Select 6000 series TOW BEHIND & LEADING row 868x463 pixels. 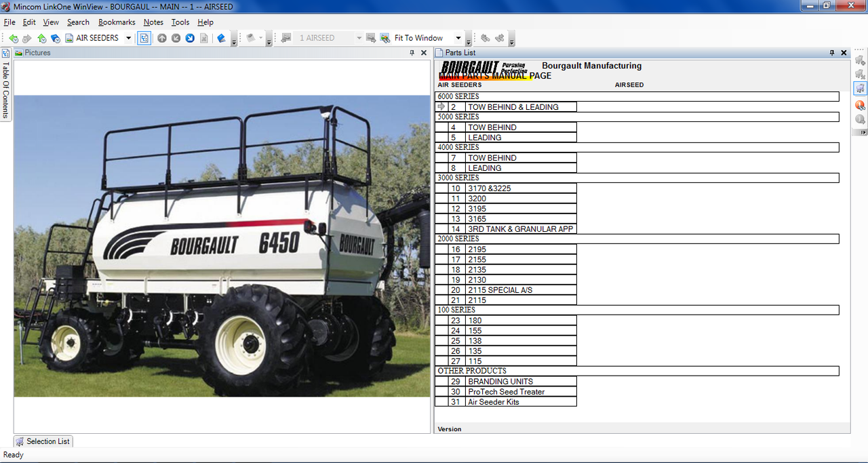point(506,107)
